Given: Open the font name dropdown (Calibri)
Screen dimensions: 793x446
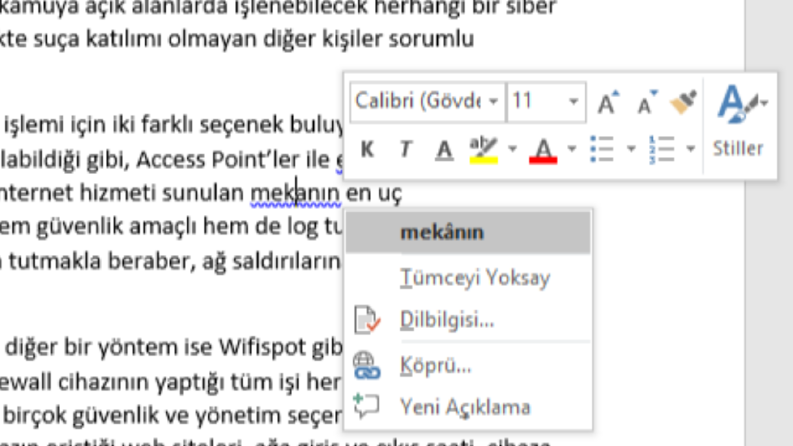Looking at the screenshot, I should coord(493,102).
